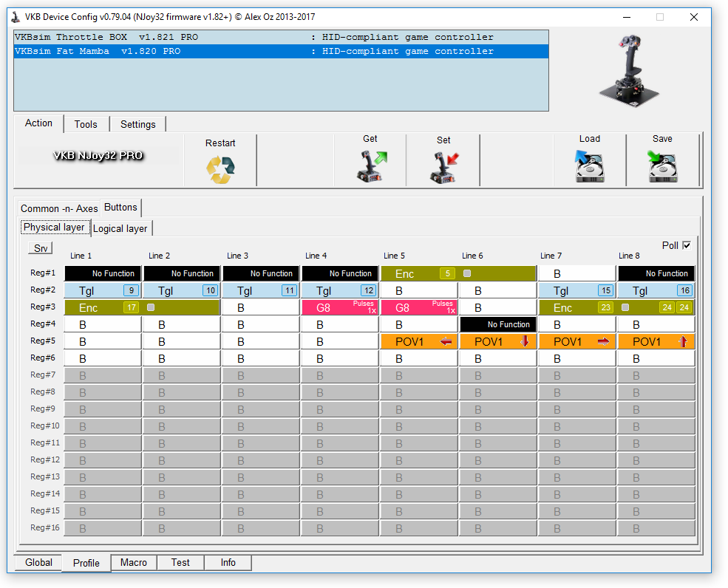Viewport: 728px width, 588px height.
Task: Click the Load hard-drive icon
Action: (x=590, y=166)
